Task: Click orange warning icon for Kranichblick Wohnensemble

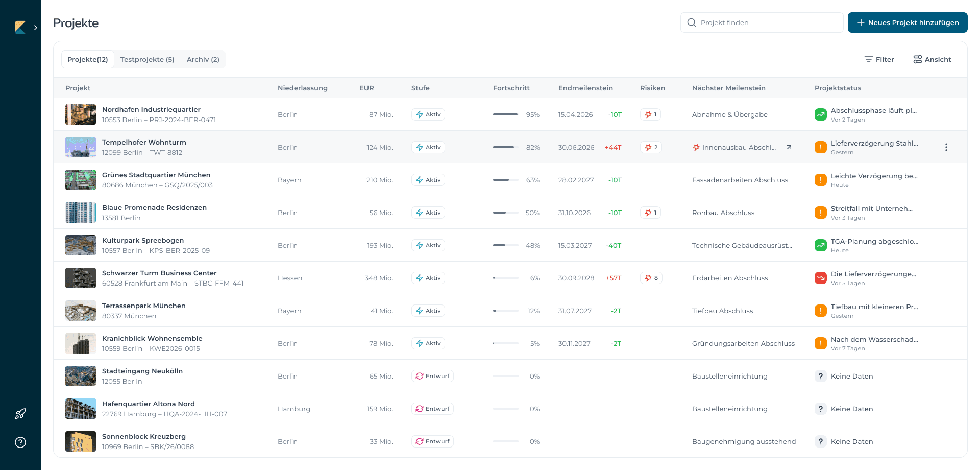Action: point(821,343)
